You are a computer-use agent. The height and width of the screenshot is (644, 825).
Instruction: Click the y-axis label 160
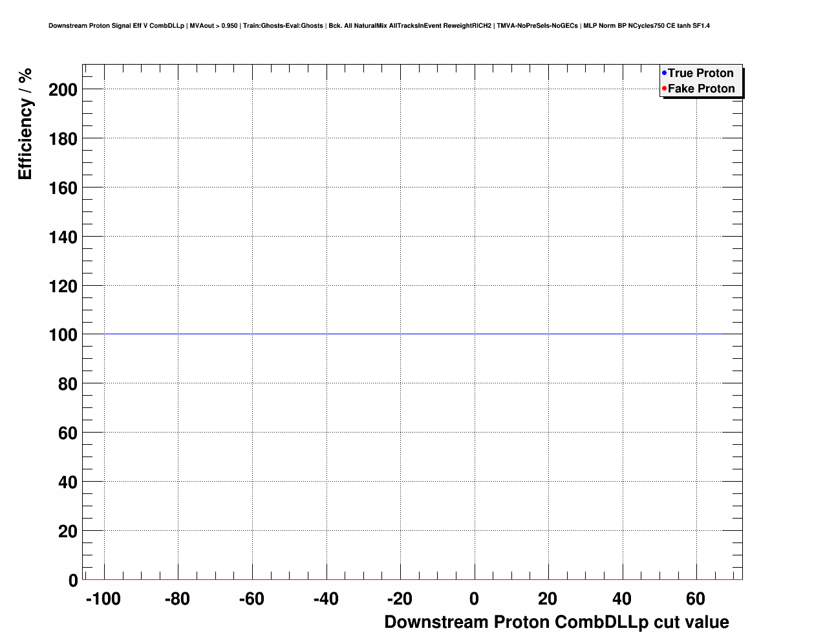click(x=63, y=188)
